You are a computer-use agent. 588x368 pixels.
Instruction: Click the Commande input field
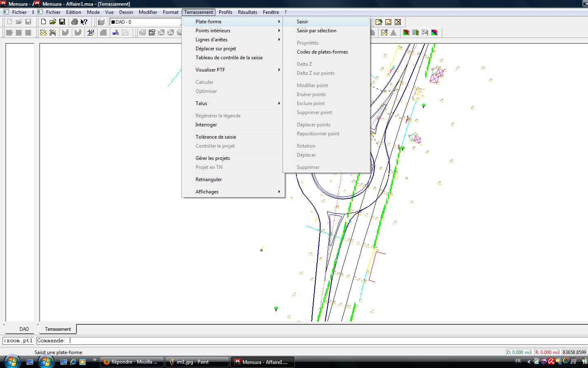pos(312,341)
